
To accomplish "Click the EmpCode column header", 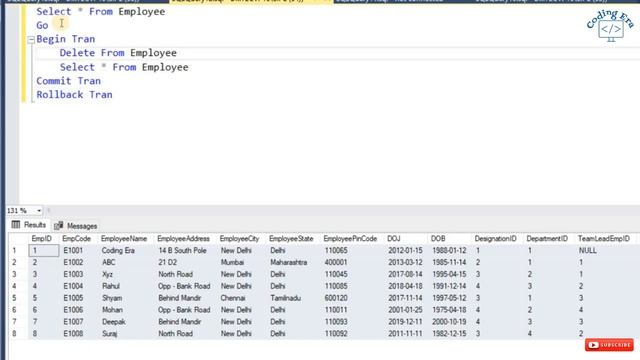I will coord(78,239).
